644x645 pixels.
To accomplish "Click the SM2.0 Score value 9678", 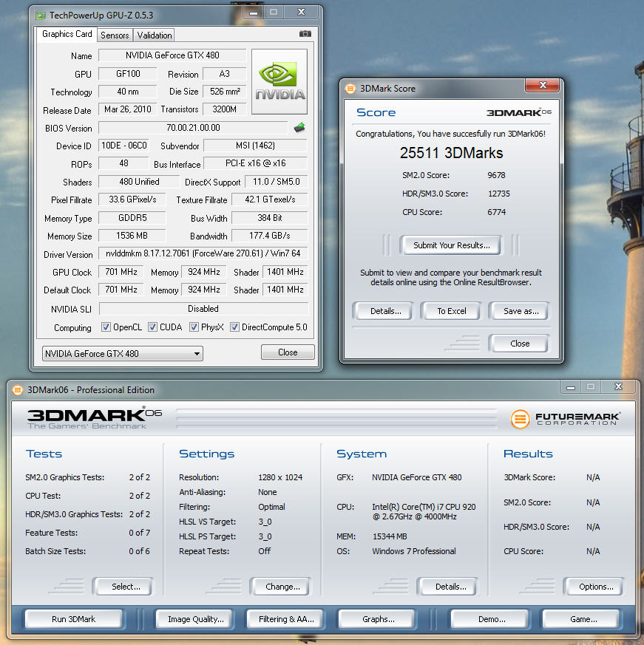I will (496, 175).
